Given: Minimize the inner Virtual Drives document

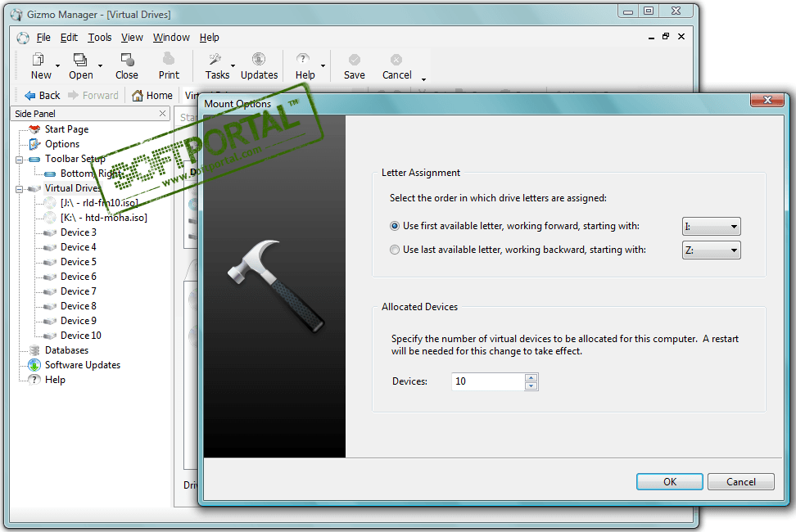Looking at the screenshot, I should 651,38.
